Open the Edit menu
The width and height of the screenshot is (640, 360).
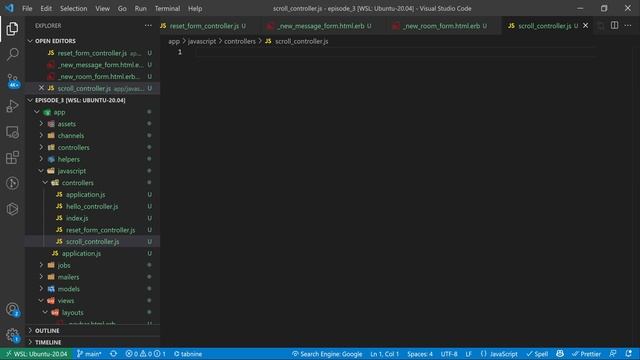(x=46, y=8)
